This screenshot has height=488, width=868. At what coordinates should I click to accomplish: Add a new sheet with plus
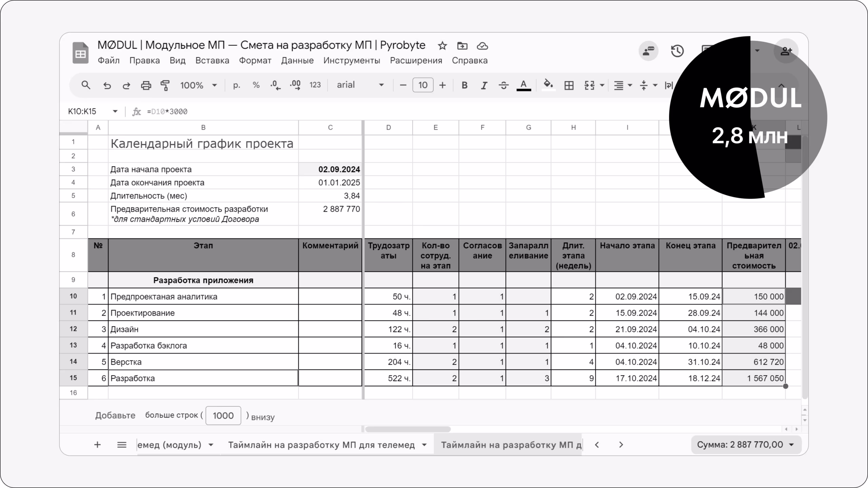pos(97,445)
